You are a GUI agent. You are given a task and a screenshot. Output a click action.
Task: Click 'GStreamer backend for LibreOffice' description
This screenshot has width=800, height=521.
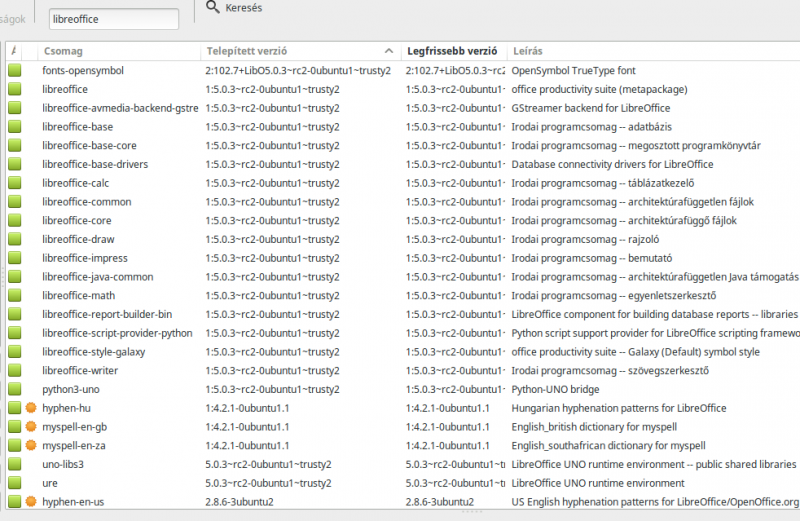(591, 108)
